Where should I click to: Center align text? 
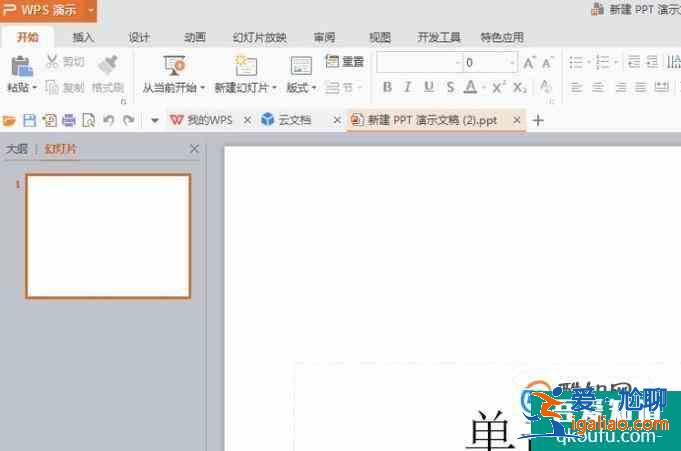(x=598, y=87)
